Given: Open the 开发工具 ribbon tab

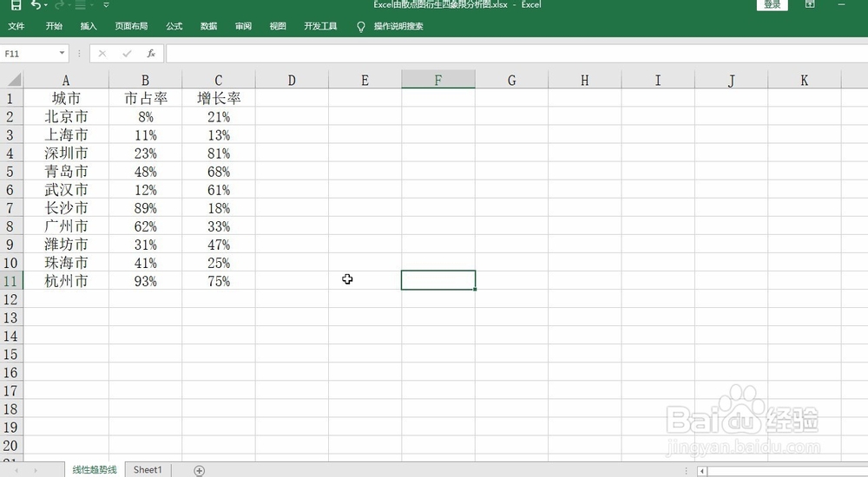Looking at the screenshot, I should pos(320,26).
